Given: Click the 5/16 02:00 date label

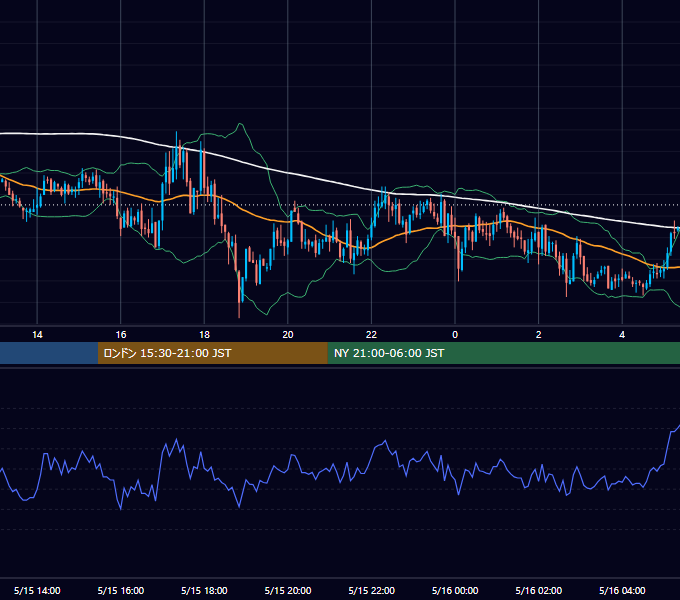Looking at the screenshot, I should 539,590.
